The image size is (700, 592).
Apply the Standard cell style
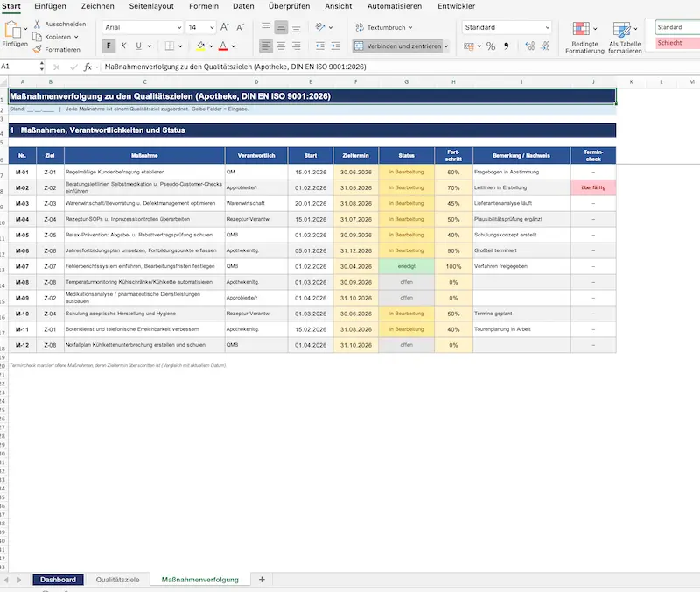point(677,27)
